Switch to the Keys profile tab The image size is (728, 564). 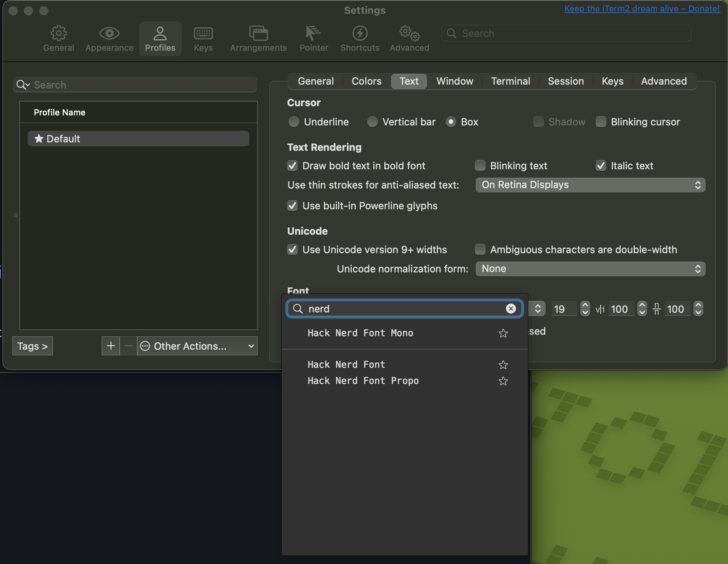612,81
